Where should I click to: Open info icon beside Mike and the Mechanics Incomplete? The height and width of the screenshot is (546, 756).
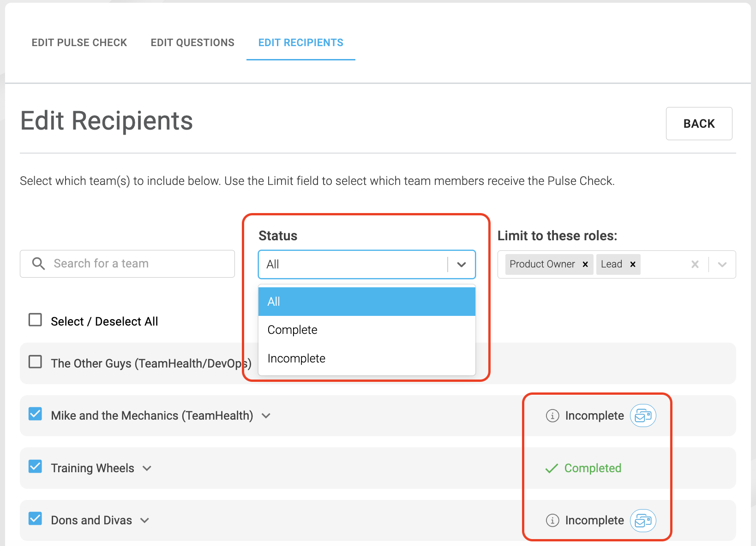552,415
